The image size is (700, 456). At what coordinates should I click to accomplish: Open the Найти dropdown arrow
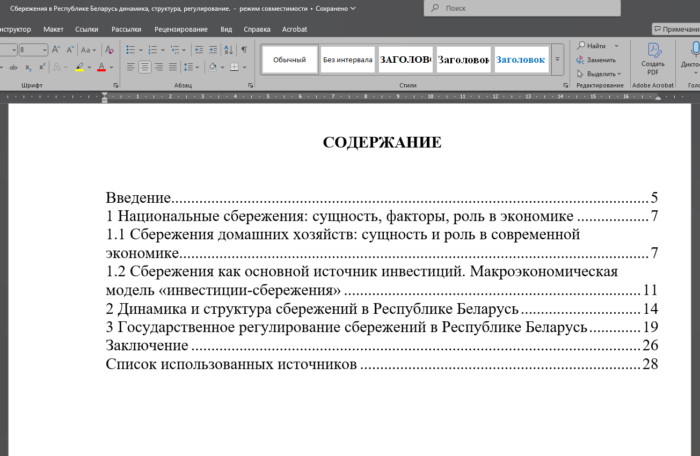[x=617, y=46]
